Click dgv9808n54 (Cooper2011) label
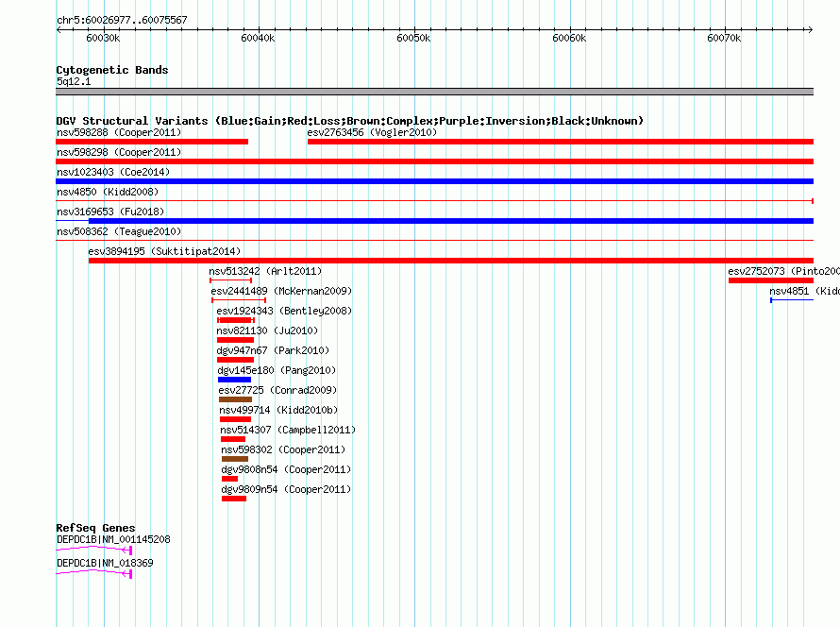The height and width of the screenshot is (627, 840). pyautogui.click(x=286, y=469)
